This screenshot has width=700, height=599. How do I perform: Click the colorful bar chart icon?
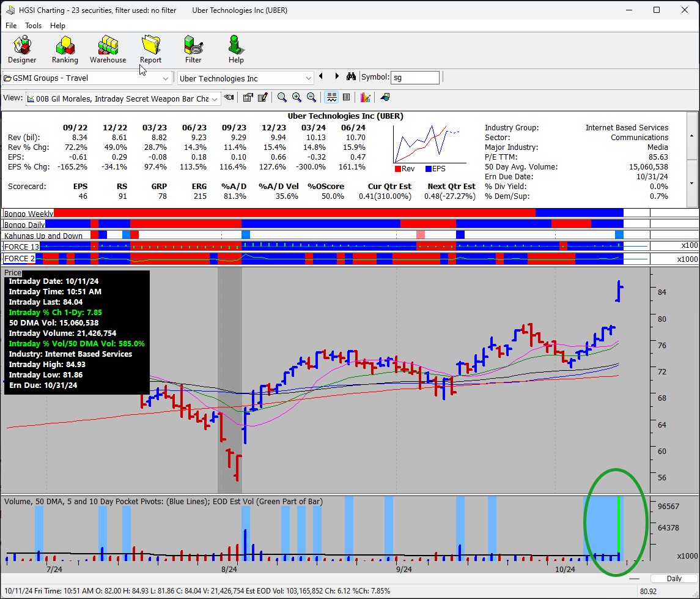[x=365, y=97]
